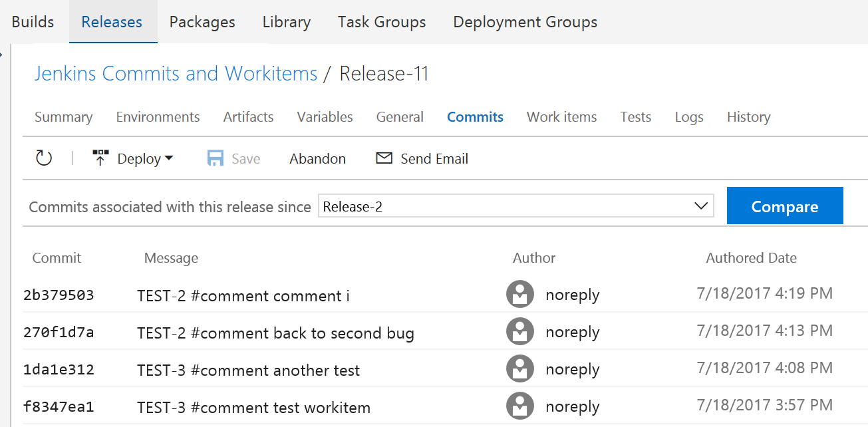Click the Authored Date column header
The image size is (868, 427).
[751, 257]
